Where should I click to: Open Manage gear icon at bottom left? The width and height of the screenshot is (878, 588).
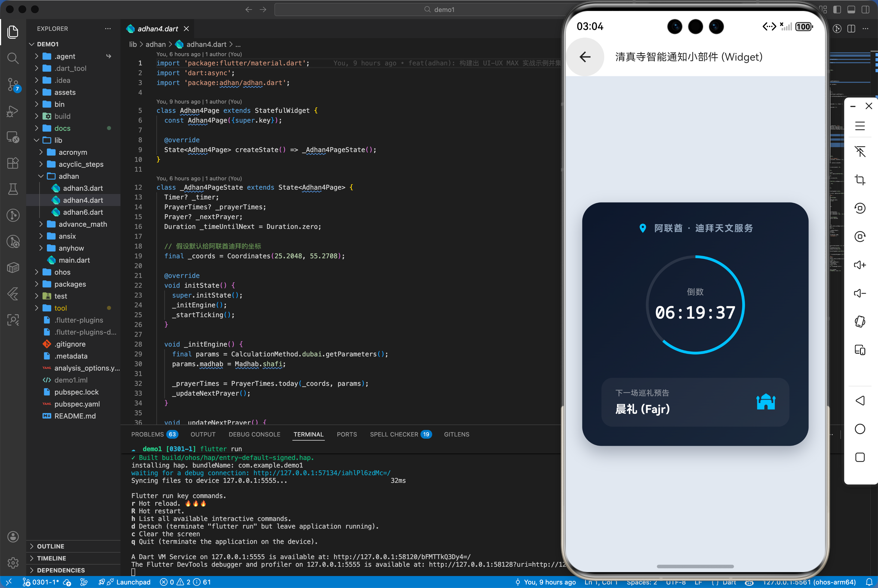pyautogui.click(x=13, y=562)
